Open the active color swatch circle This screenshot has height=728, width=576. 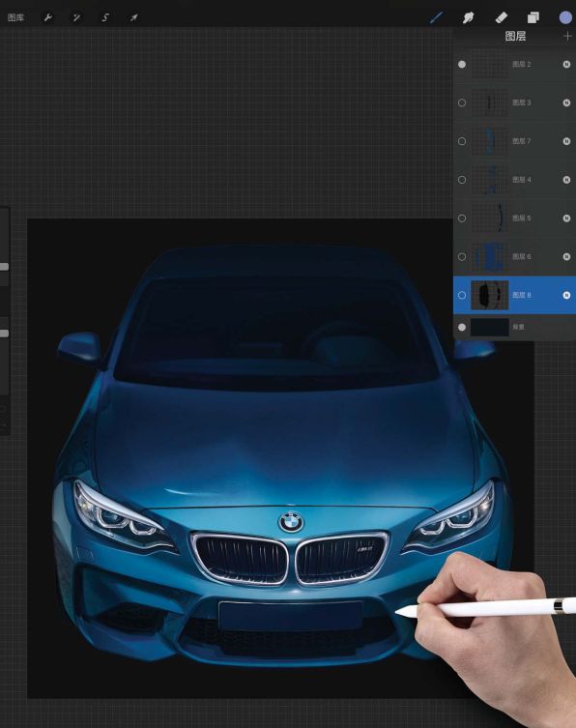565,17
